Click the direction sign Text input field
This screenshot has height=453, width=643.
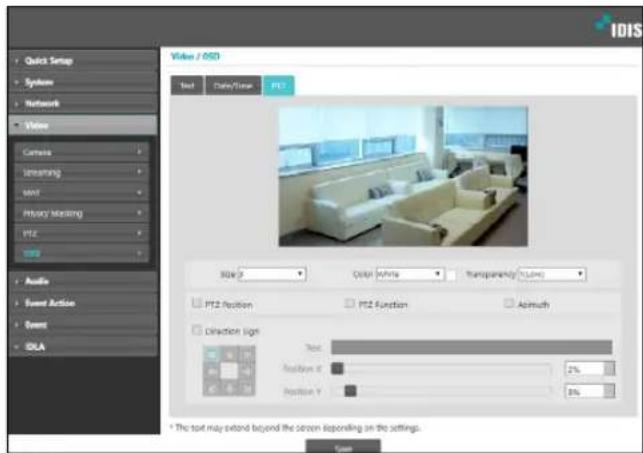tap(472, 347)
